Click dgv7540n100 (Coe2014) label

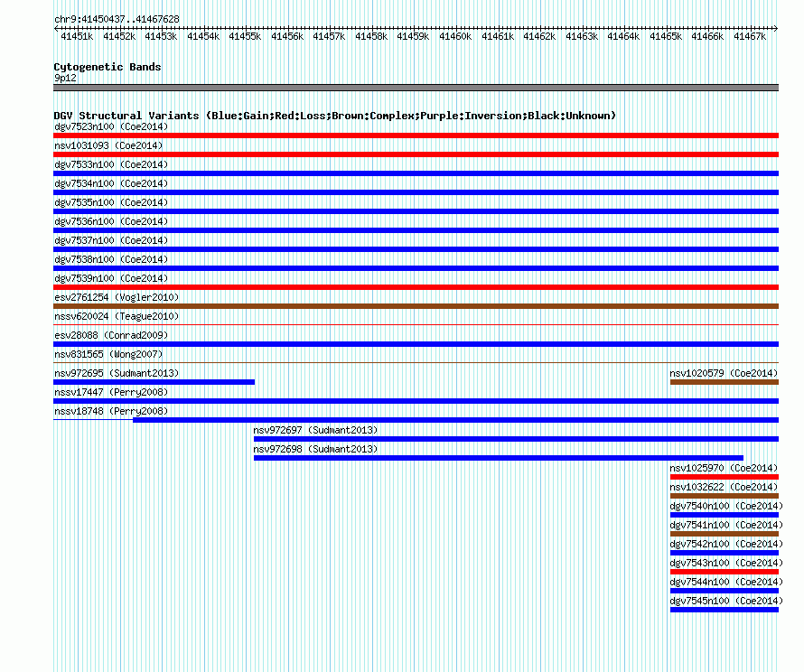pos(726,506)
